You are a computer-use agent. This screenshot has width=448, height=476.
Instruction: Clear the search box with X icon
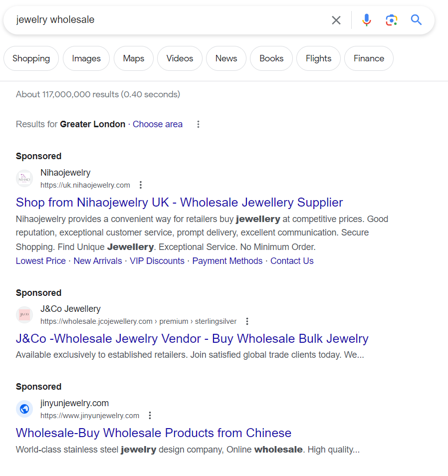336,20
